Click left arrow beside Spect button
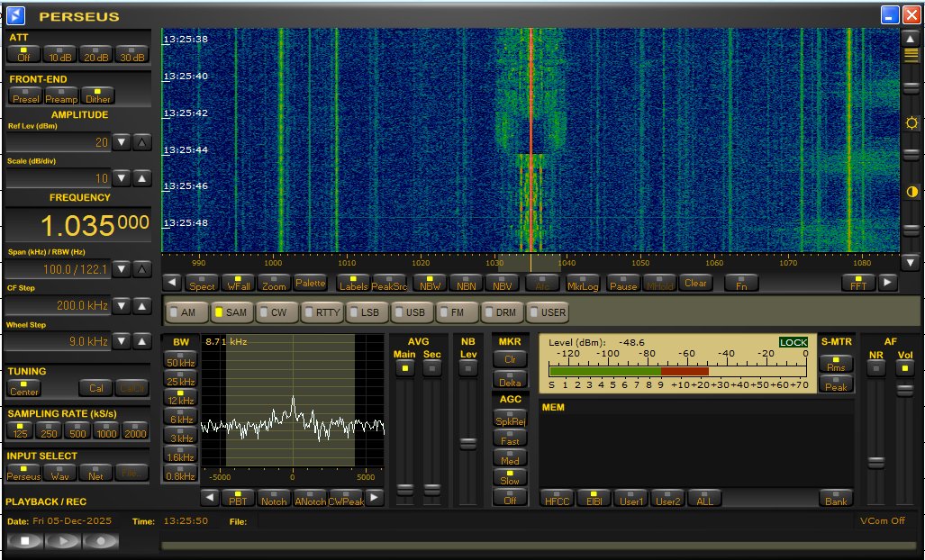This screenshot has height=560, width=925. pos(172,283)
